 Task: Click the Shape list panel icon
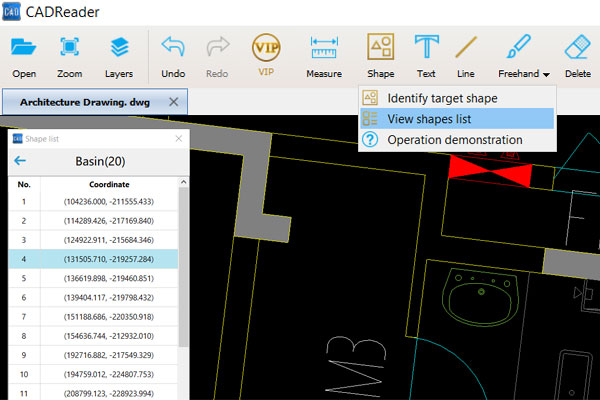[x=18, y=139]
